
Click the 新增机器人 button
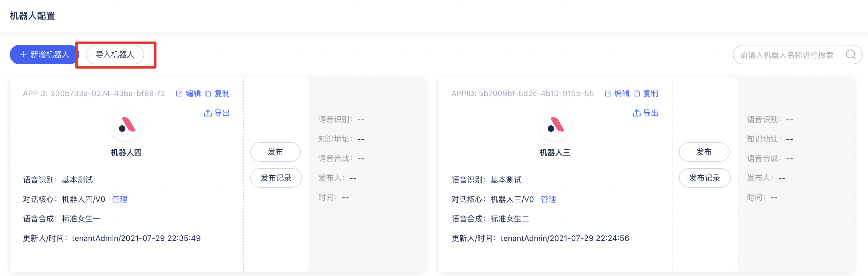click(44, 55)
